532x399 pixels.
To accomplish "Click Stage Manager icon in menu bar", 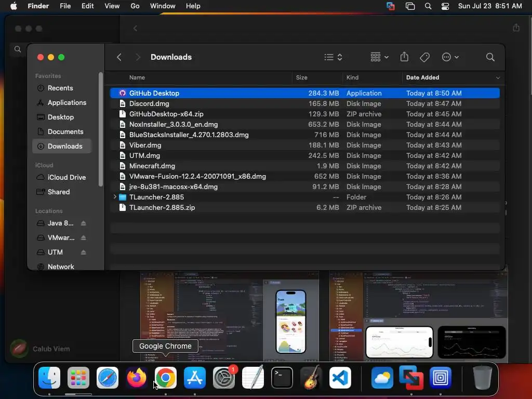I will click(x=410, y=6).
